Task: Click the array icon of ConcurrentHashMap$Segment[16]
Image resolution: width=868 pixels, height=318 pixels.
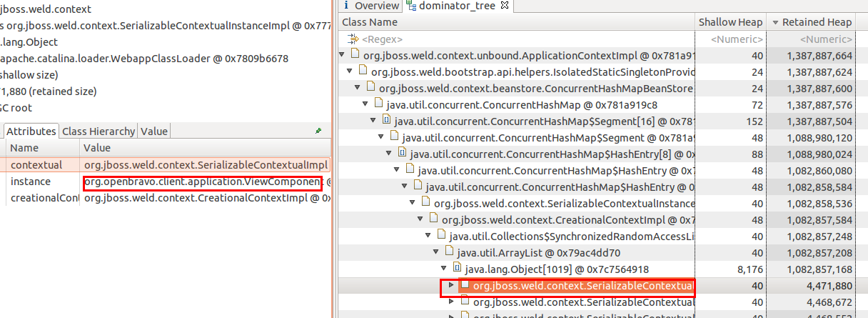Action: pos(386,121)
